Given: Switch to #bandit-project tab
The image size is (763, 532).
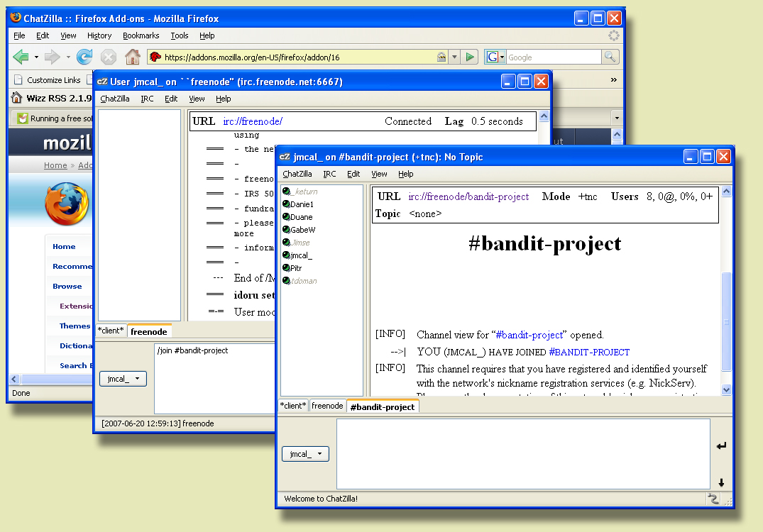Looking at the screenshot, I should click(383, 406).
